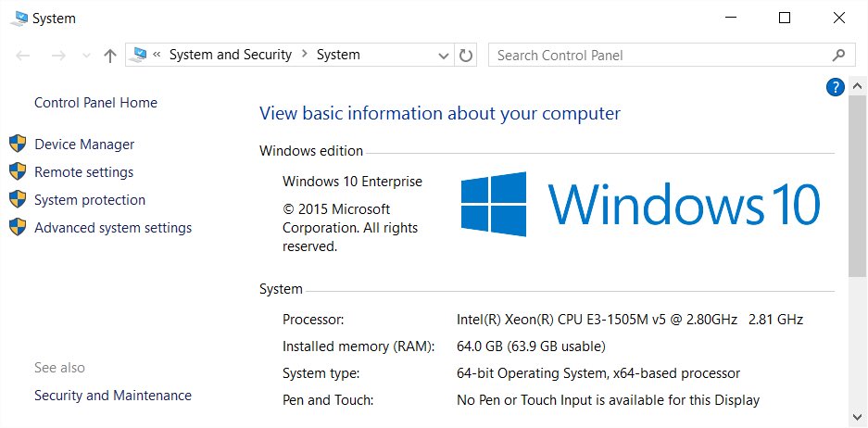
Task: Click the Windows 10 logo
Action: 640,204
